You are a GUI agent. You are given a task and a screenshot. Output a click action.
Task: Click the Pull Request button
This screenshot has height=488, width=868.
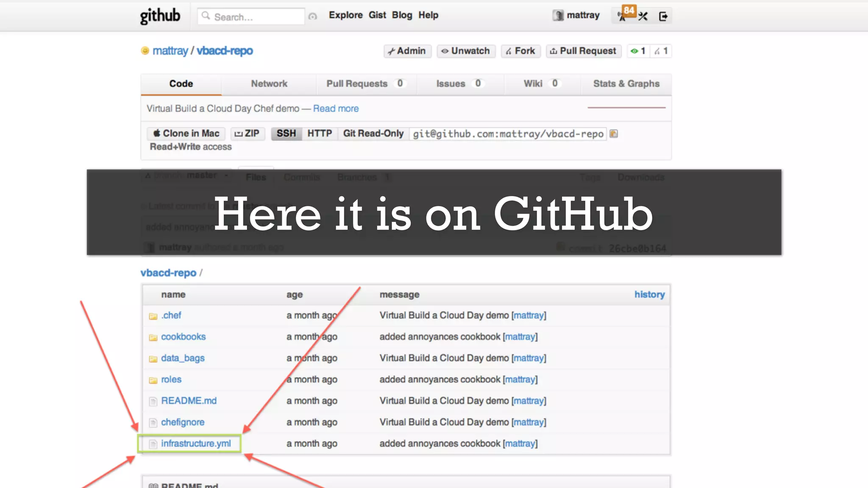point(584,51)
